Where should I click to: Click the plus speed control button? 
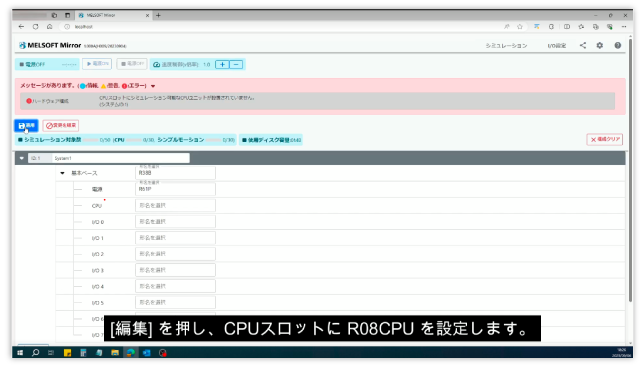222,64
